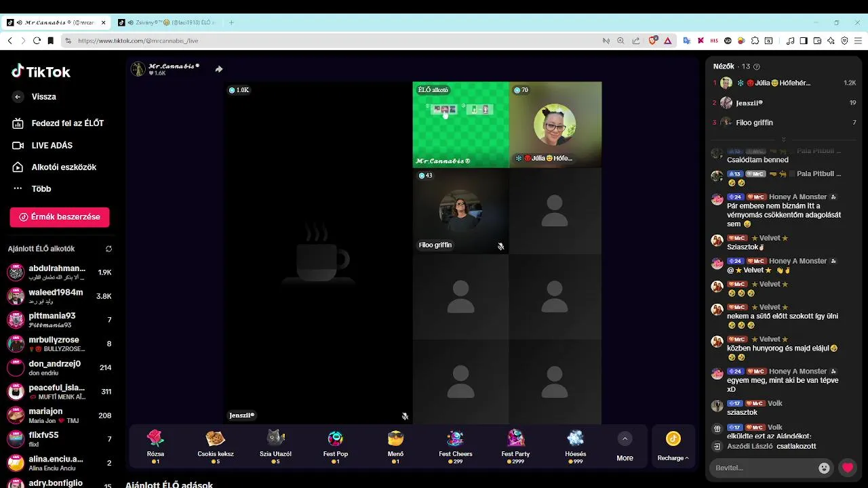Viewport: 868px width, 488px height.
Task: Open alina.enciu.a recommended live
Action: coord(60,463)
